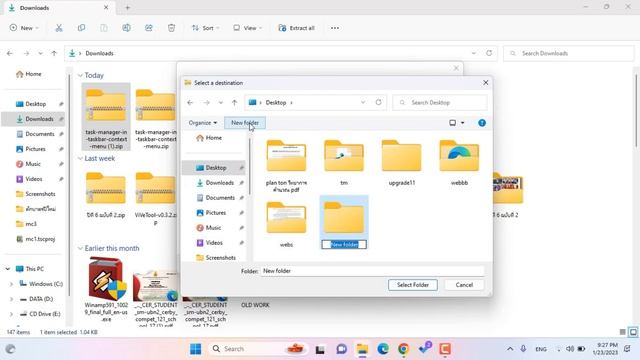Open Microsoft Edge from taskbar
Viewport: 640px width, 360px height.
pyautogui.click(x=382, y=349)
